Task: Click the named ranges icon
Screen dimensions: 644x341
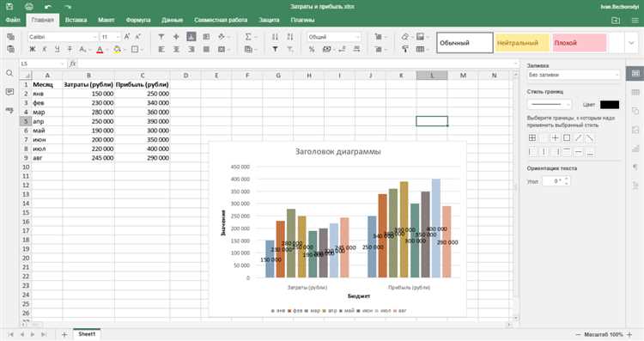Action: (x=248, y=49)
